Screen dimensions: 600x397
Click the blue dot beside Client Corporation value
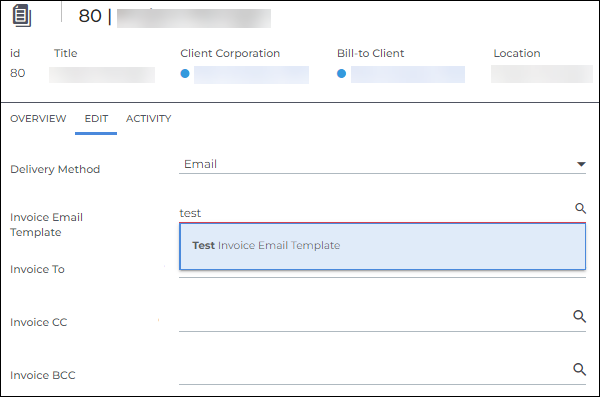point(185,74)
